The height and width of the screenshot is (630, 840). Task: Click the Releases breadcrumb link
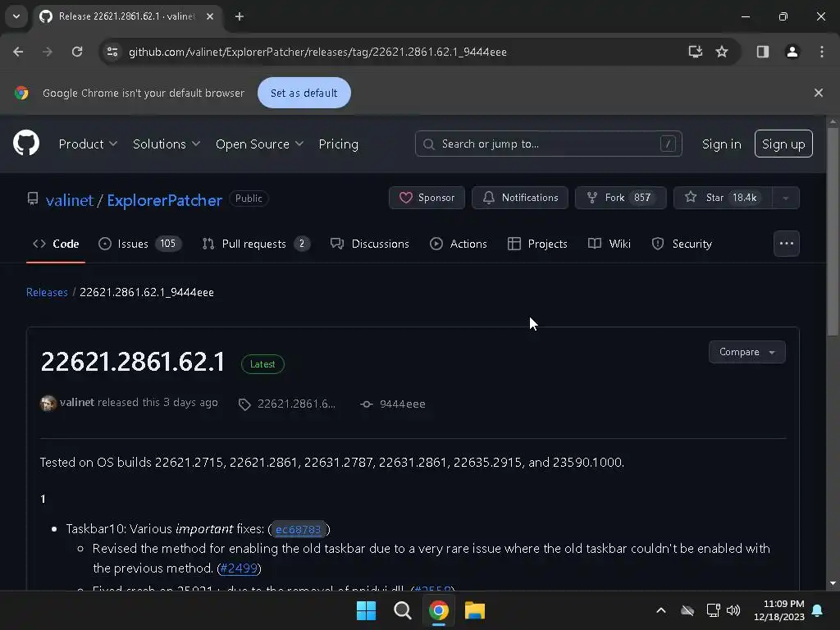(x=47, y=293)
